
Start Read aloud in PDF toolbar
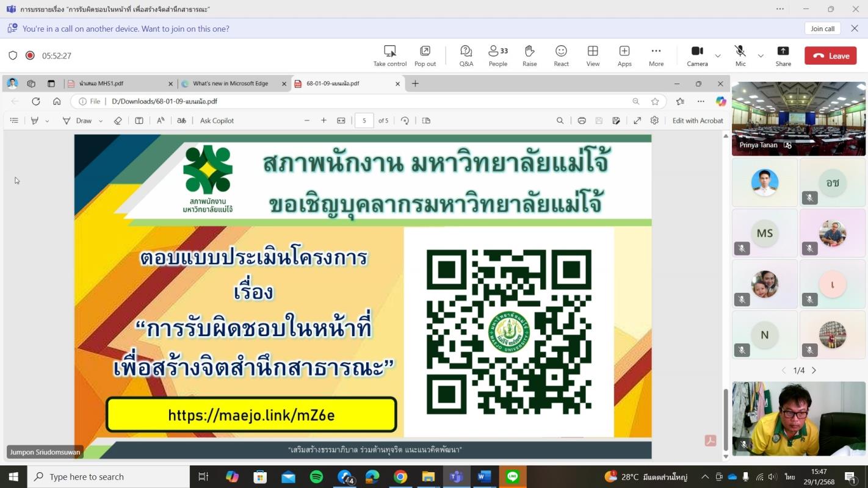161,121
